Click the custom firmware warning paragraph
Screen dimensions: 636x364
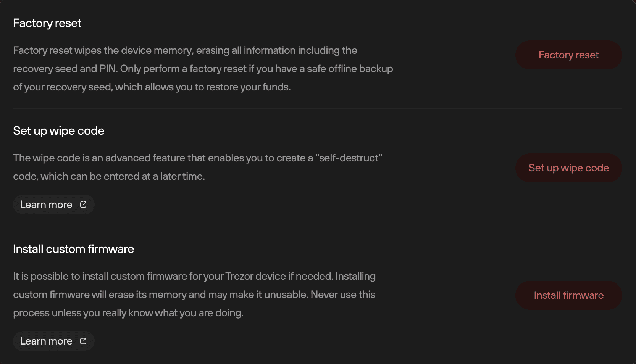click(194, 295)
